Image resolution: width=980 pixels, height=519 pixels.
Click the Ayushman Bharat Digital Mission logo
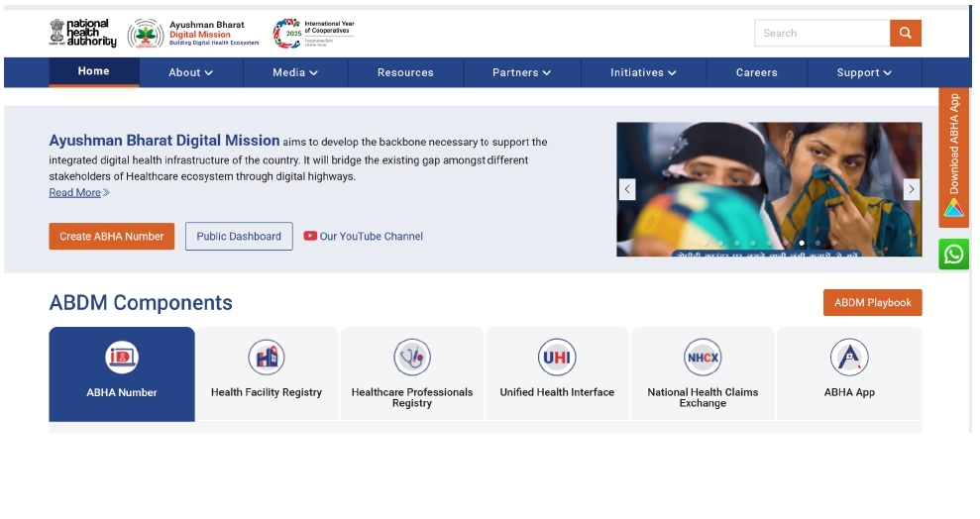click(194, 34)
